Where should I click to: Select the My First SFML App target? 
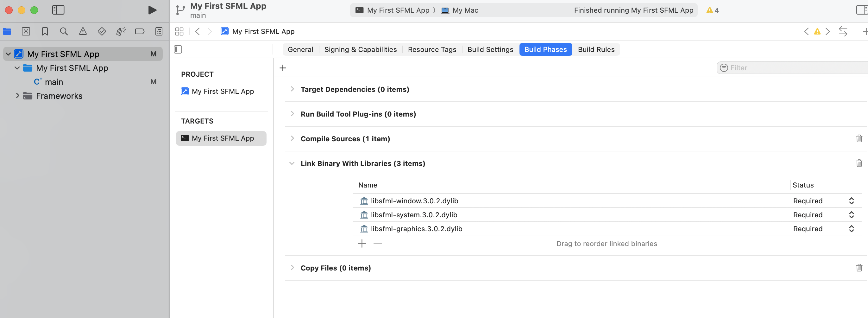coord(221,138)
